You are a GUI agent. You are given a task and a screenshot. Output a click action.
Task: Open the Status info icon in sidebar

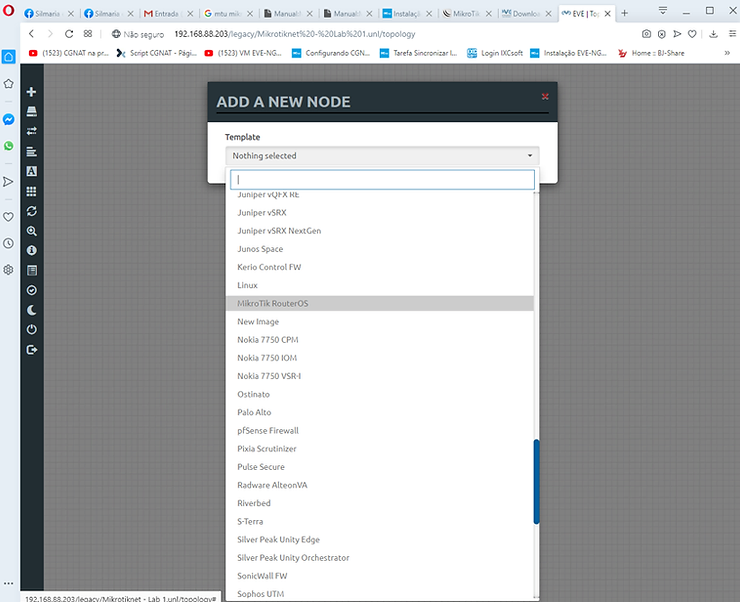coord(32,251)
